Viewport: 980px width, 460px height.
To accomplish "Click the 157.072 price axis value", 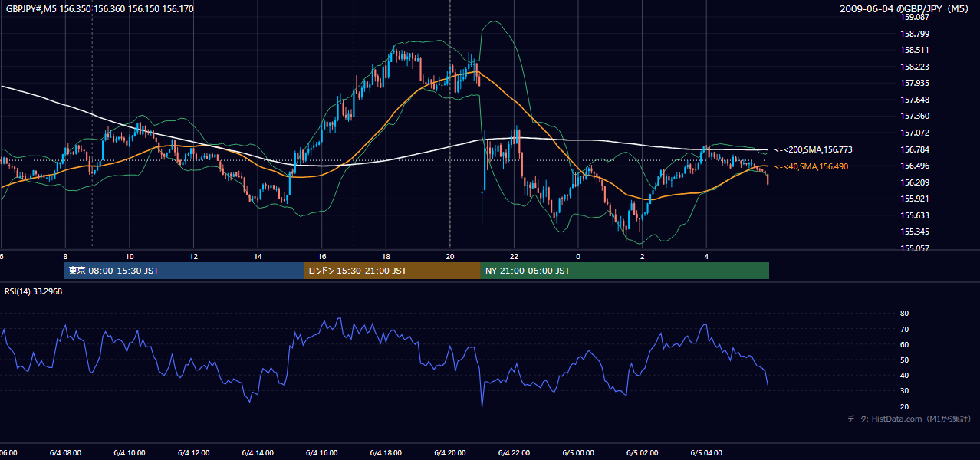I will 915,133.
